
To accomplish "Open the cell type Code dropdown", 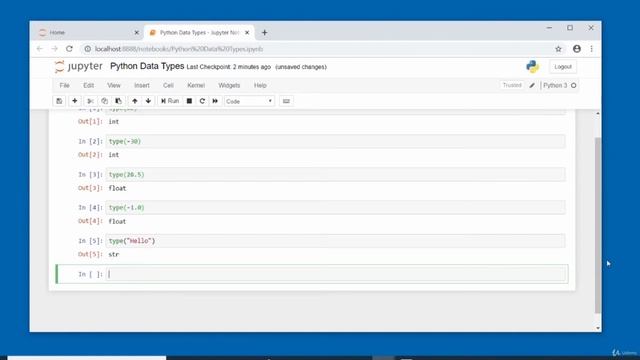I will click(x=249, y=101).
